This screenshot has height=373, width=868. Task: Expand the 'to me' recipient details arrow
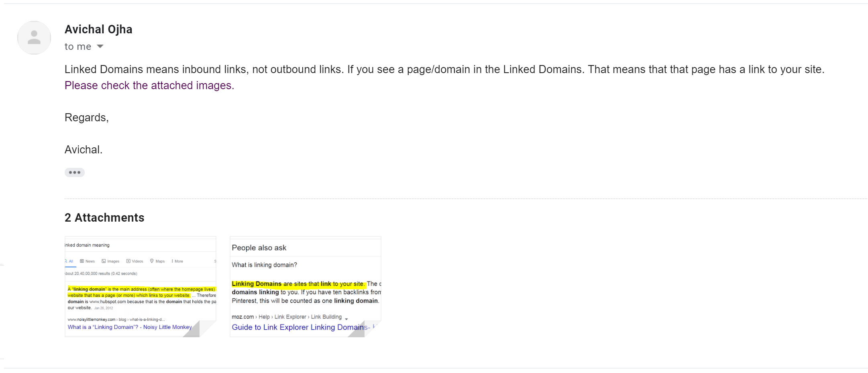click(100, 47)
